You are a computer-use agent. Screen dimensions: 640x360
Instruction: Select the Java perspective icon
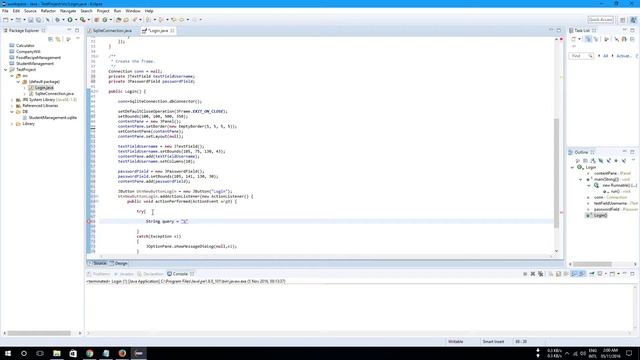633,20
